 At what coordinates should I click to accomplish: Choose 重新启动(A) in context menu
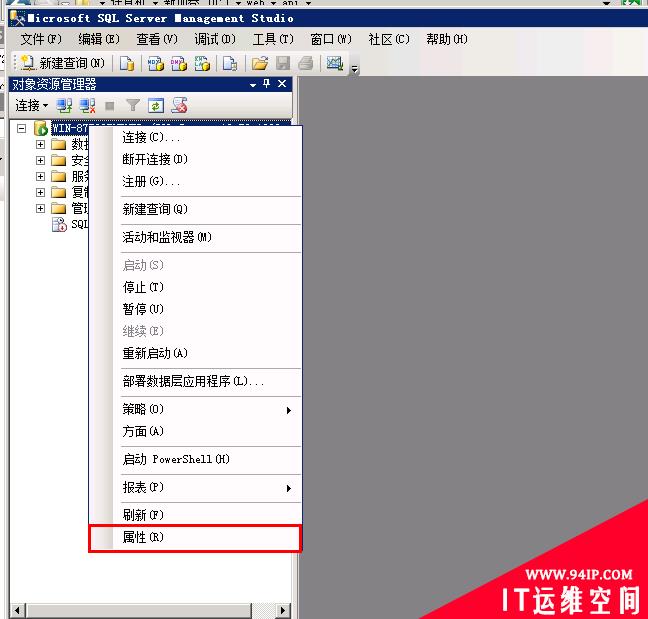195,353
